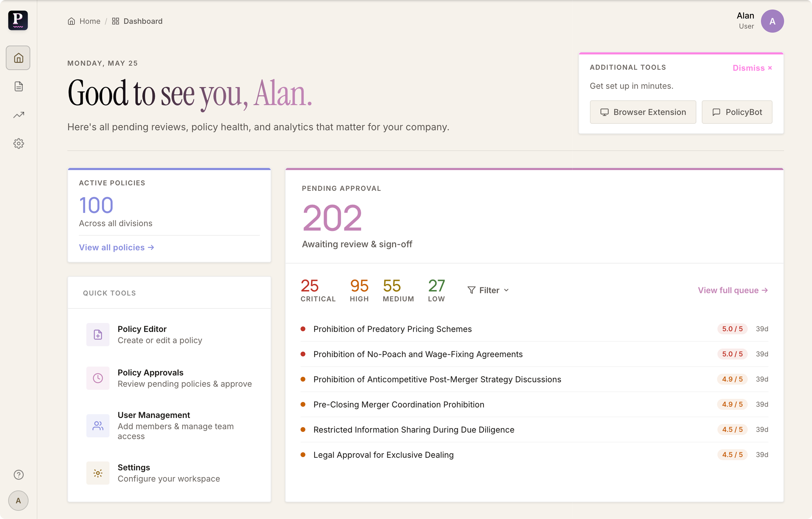Expand the Filter dropdown chevron
Screen dimensions: 812x519
click(506, 290)
